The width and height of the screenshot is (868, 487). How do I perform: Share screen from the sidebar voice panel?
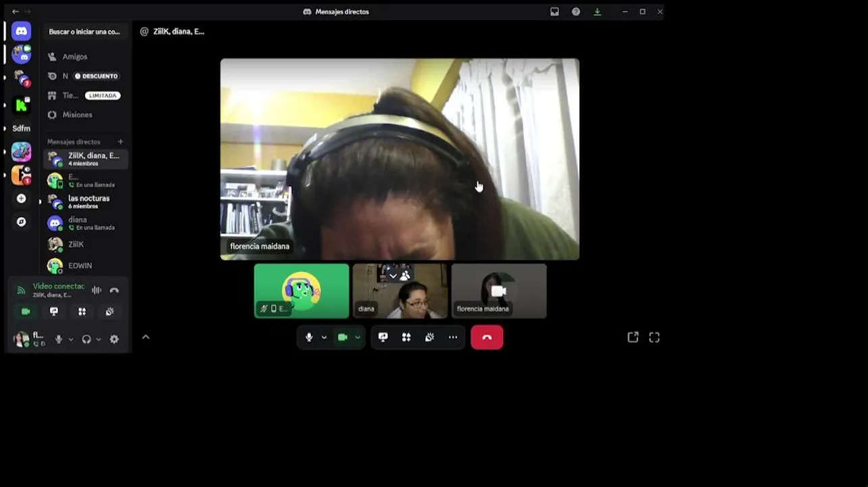[x=54, y=311]
